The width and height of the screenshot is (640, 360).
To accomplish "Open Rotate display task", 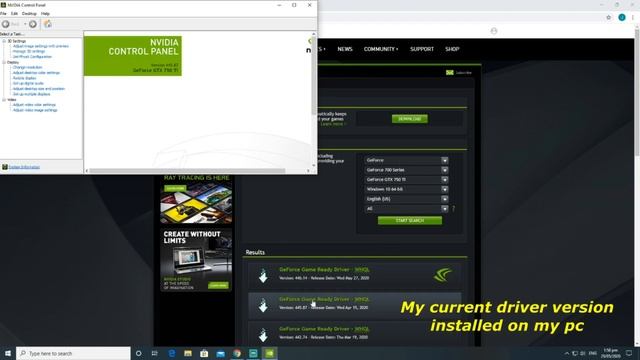I will coord(24,78).
